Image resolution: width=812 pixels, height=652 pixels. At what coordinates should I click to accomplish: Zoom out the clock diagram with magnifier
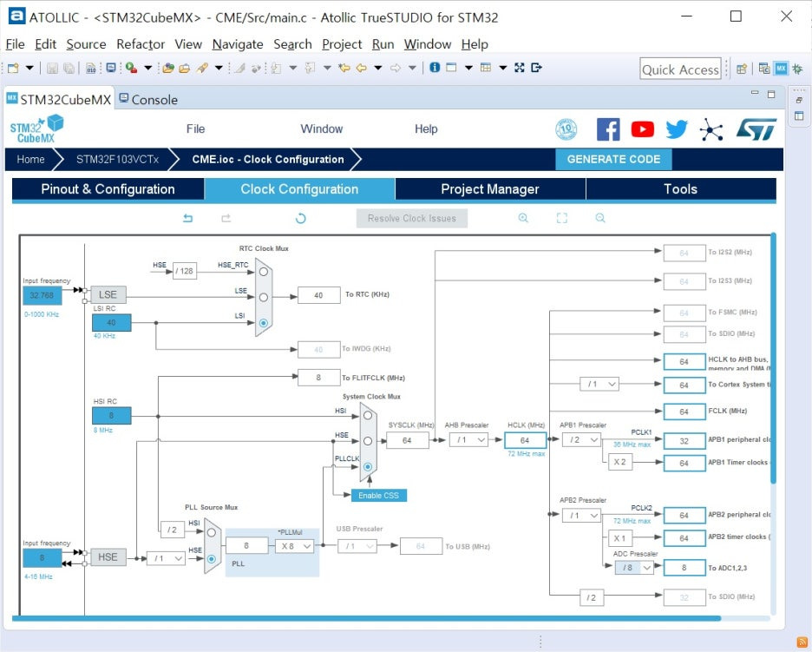coord(600,218)
